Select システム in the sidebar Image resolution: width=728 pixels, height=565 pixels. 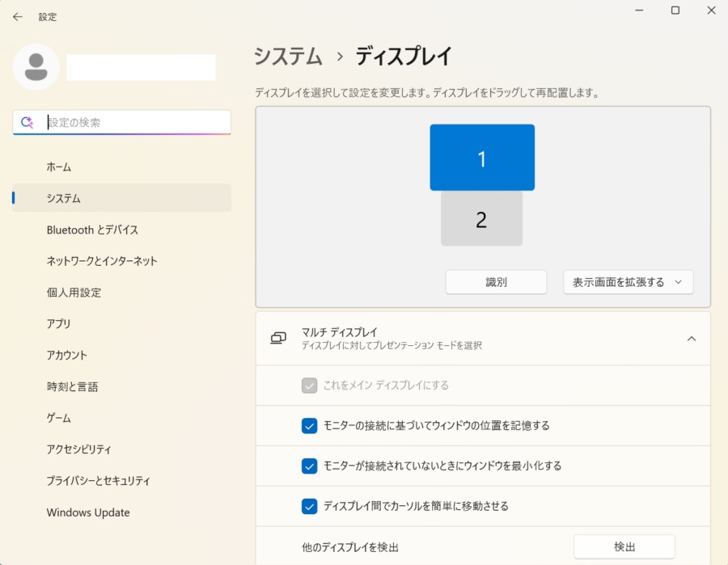click(121, 198)
